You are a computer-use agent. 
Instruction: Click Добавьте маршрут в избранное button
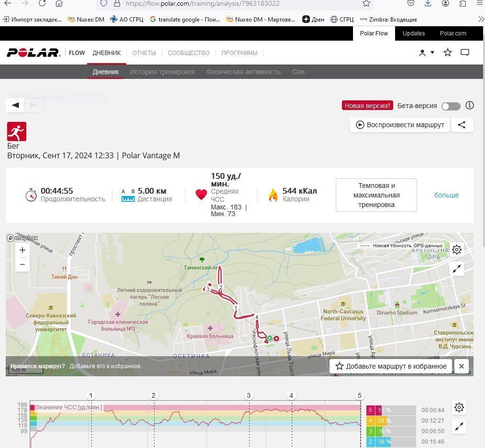(391, 366)
